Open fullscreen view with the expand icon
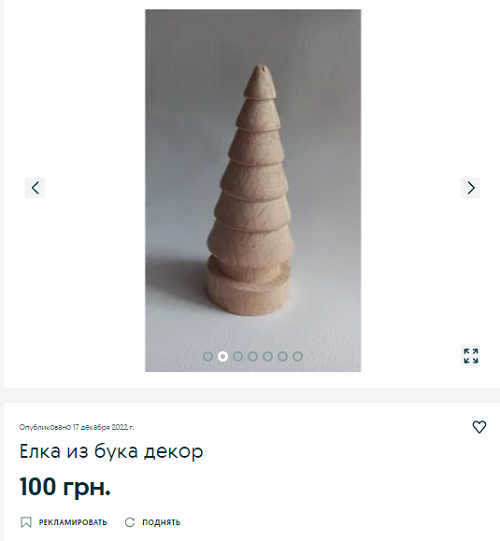 (471, 356)
